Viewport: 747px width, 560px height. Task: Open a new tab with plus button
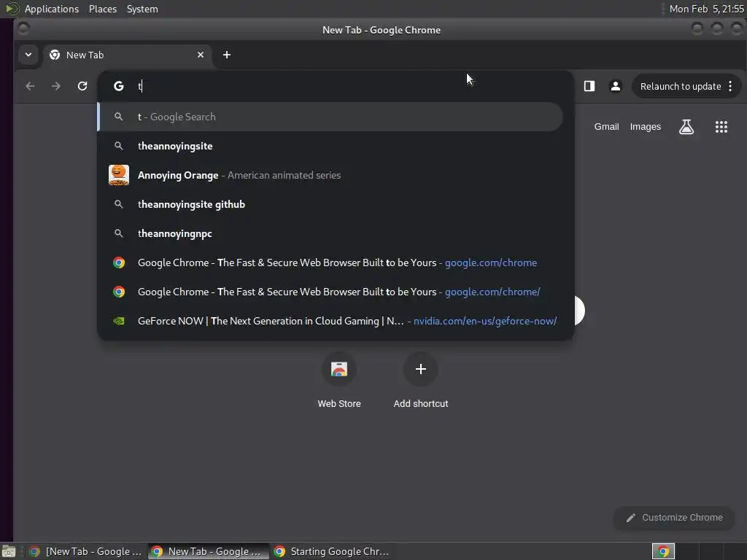click(x=227, y=55)
